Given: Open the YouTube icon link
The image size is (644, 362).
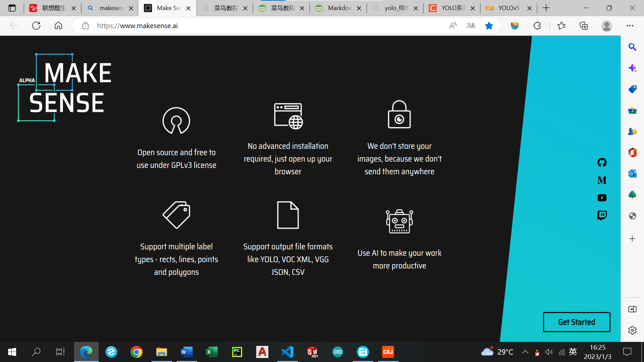Looking at the screenshot, I should 602,198.
